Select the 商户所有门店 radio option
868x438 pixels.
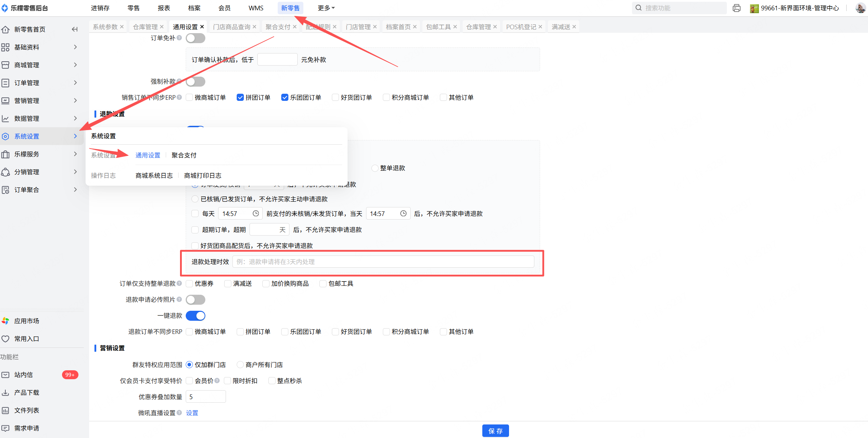coord(241,365)
